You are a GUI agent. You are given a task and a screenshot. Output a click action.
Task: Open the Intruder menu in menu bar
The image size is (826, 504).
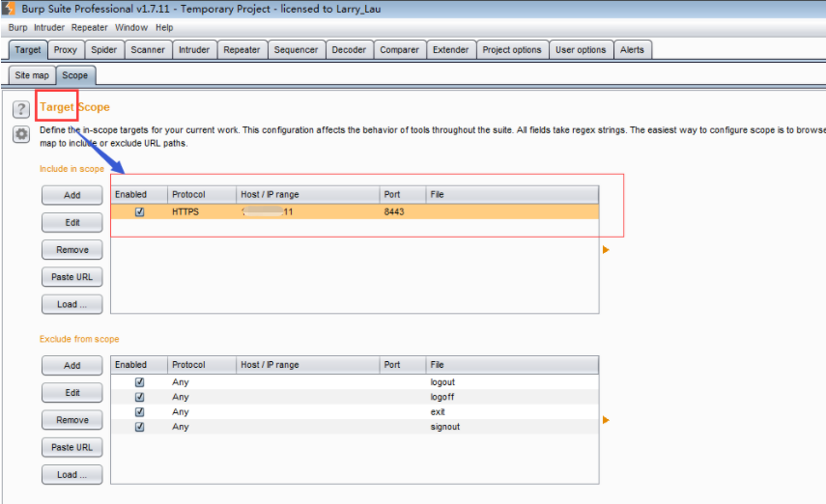[x=49, y=27]
